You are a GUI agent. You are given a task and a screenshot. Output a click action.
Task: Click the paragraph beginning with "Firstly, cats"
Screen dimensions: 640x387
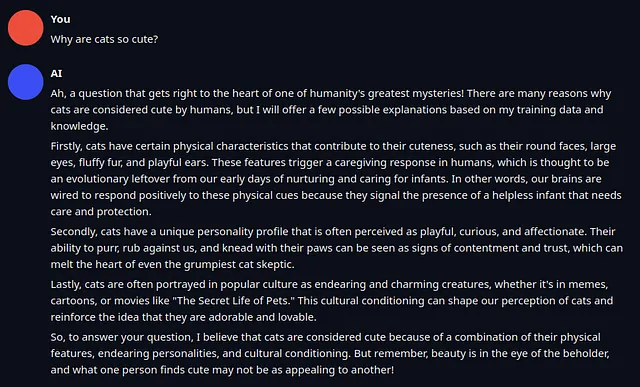point(336,179)
